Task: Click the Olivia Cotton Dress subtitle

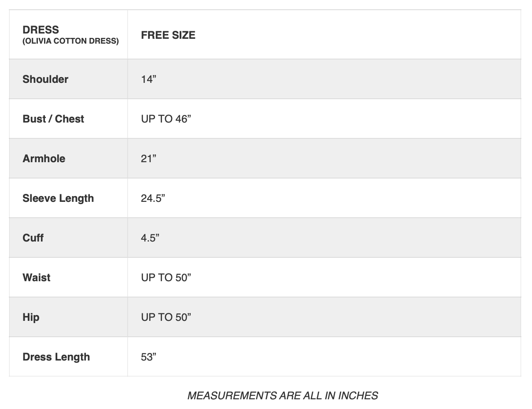Action: (x=70, y=41)
